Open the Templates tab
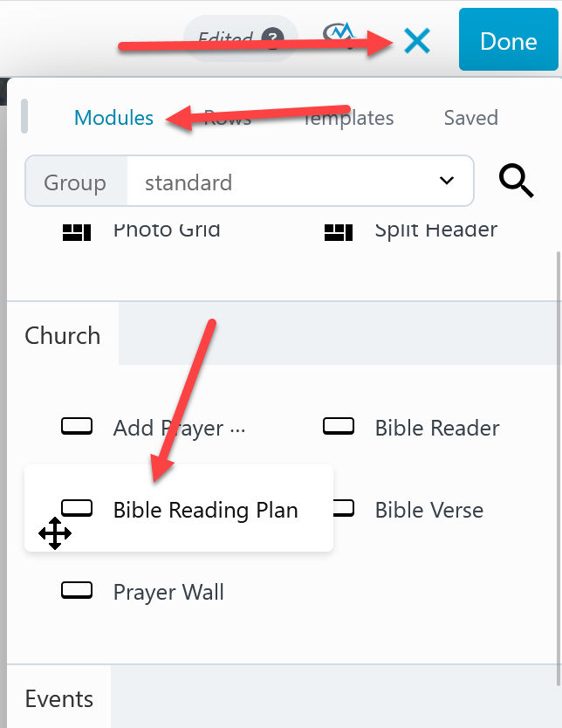 pos(349,118)
